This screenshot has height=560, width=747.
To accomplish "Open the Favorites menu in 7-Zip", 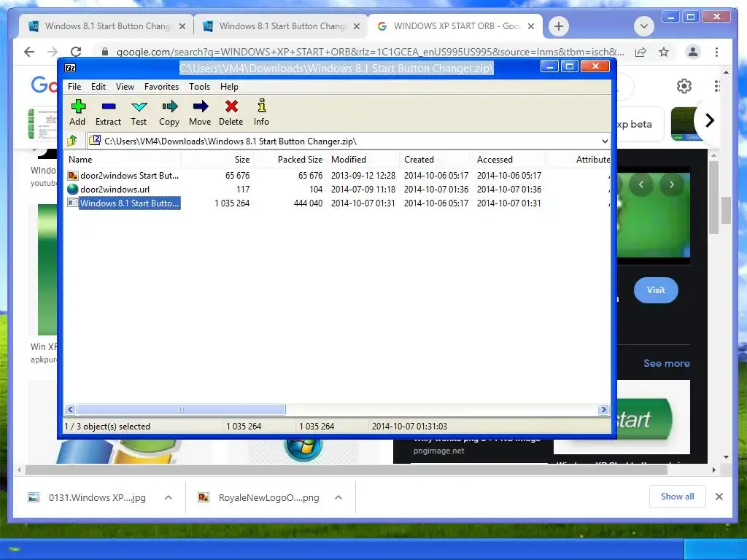I will [161, 87].
